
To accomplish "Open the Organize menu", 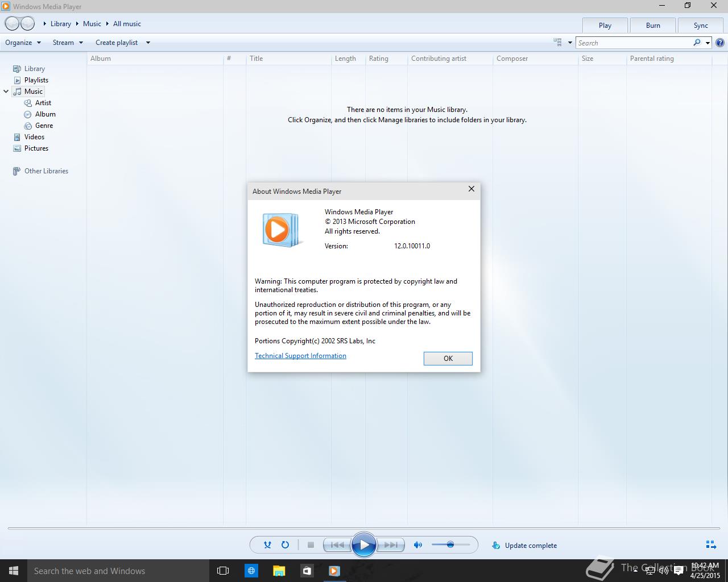I will [23, 43].
